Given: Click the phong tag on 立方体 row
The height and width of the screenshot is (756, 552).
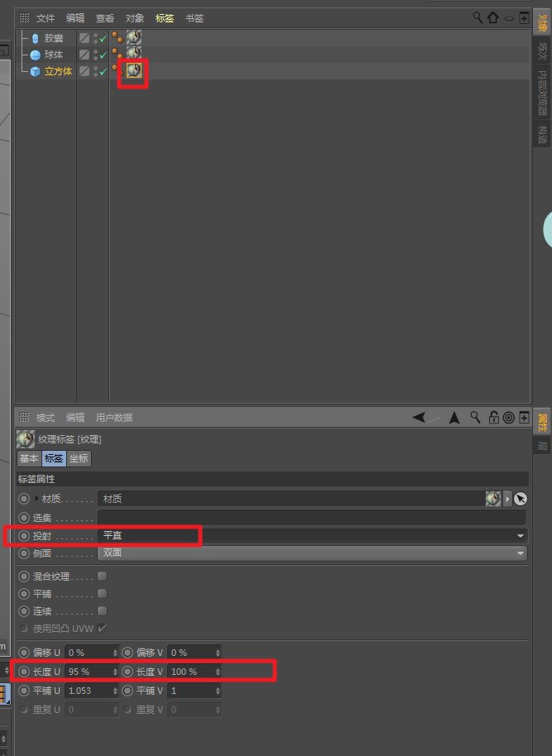Looking at the screenshot, I should click(x=116, y=69).
